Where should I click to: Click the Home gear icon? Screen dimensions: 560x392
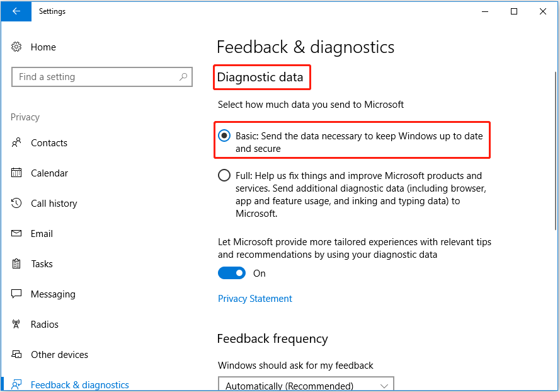17,47
